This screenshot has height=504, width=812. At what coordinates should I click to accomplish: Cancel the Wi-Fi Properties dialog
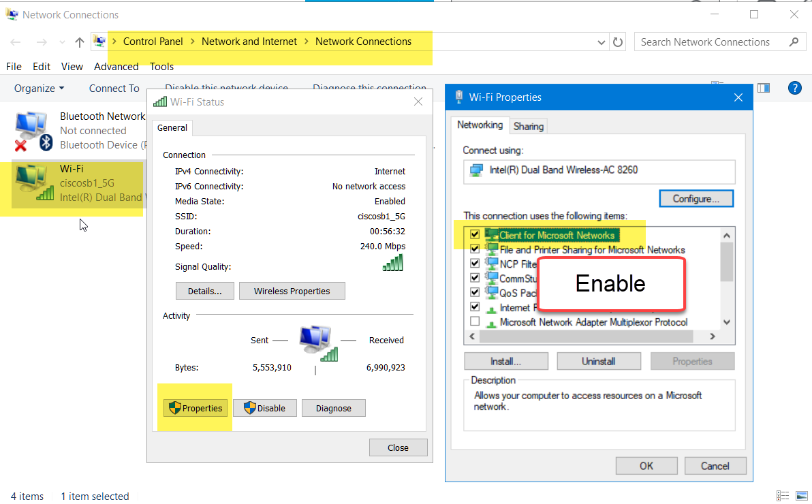point(715,466)
